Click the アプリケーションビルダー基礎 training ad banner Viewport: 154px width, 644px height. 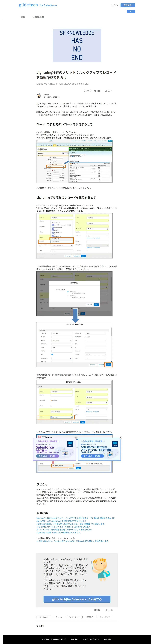pos(100,449)
